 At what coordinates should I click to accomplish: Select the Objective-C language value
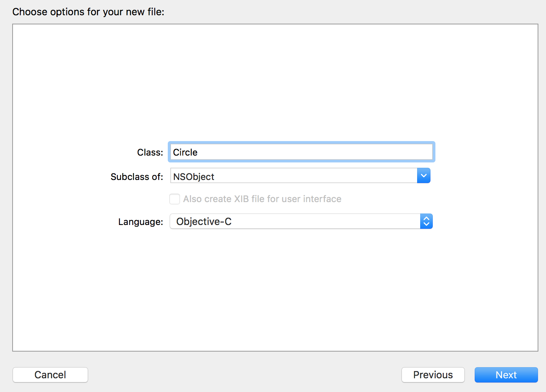click(x=204, y=222)
